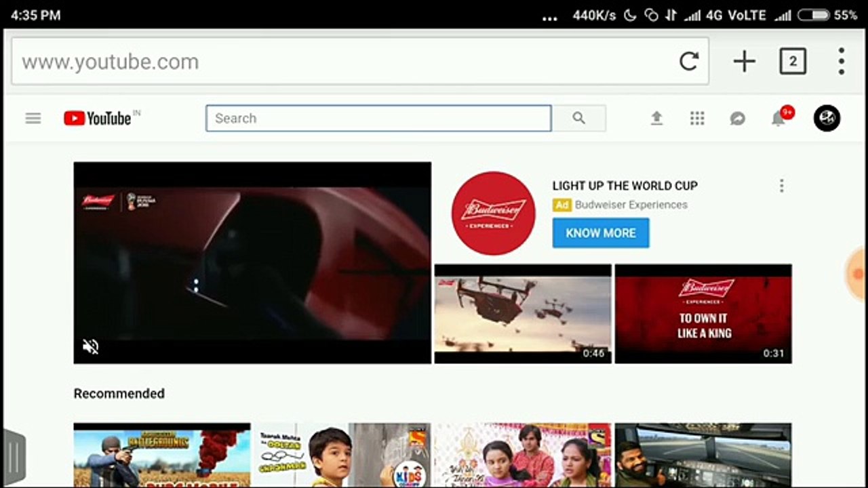Open the Taarak Mehta kids recommended video
The width and height of the screenshot is (868, 488).
click(x=342, y=455)
